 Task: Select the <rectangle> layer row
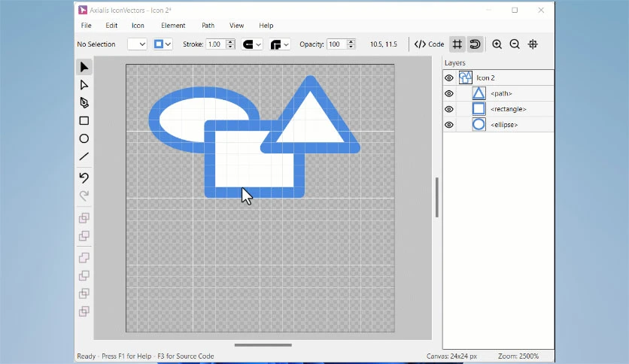tap(499, 109)
